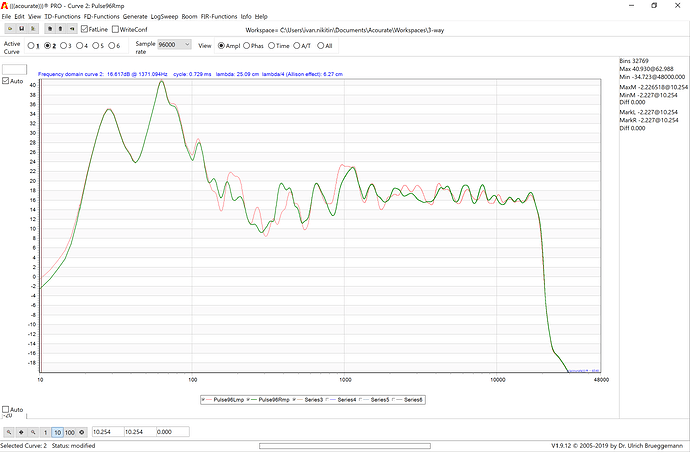Click the blue frequency domain curve info line
The height and width of the screenshot is (452, 690).
191,74
